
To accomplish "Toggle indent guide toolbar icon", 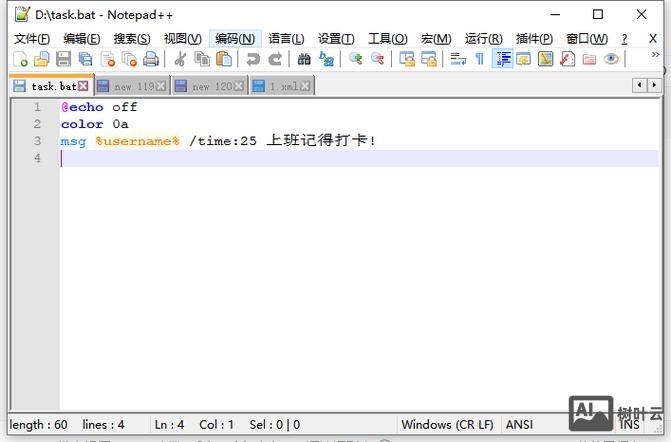I will point(502,59).
